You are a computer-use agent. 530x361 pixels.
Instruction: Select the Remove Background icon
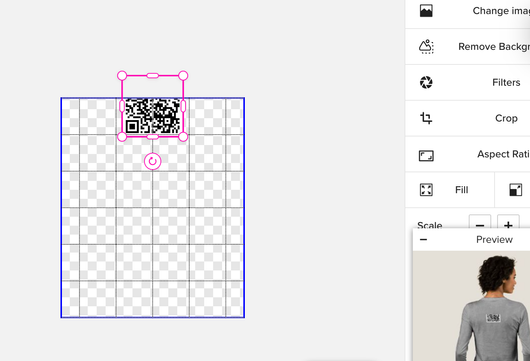(x=426, y=47)
